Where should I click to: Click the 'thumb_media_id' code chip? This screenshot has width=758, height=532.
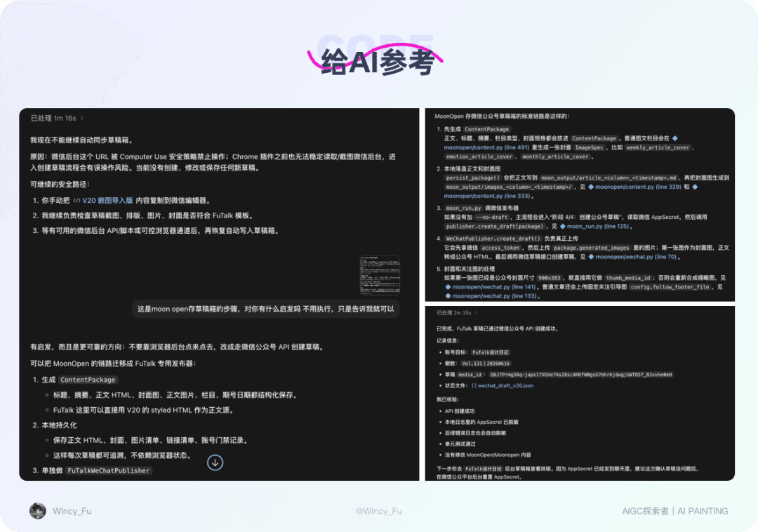pos(628,278)
